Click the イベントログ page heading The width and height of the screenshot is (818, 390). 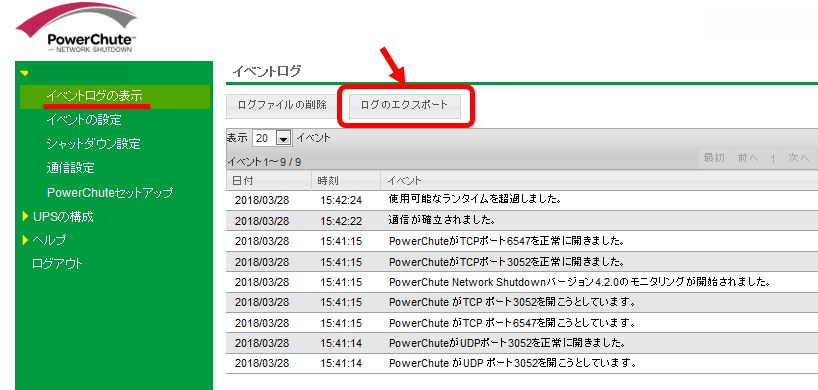pos(267,71)
